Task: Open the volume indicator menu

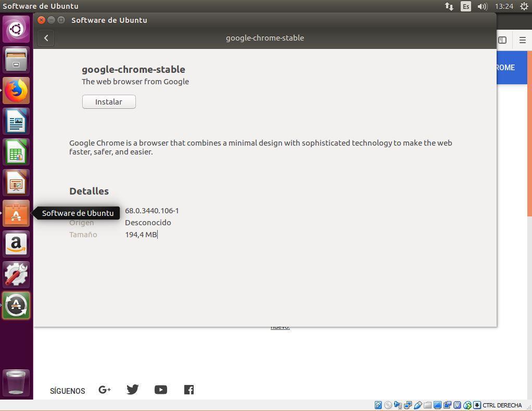Action: tap(482, 6)
